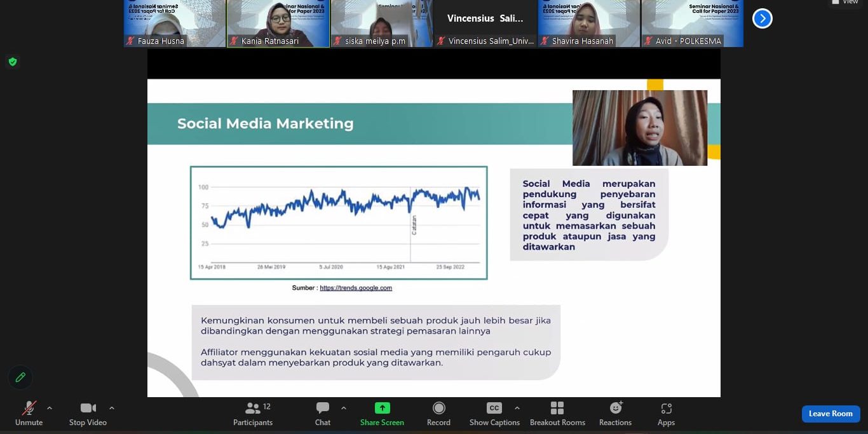
Task: Open the green annotation pencil tool
Action: pos(20,377)
